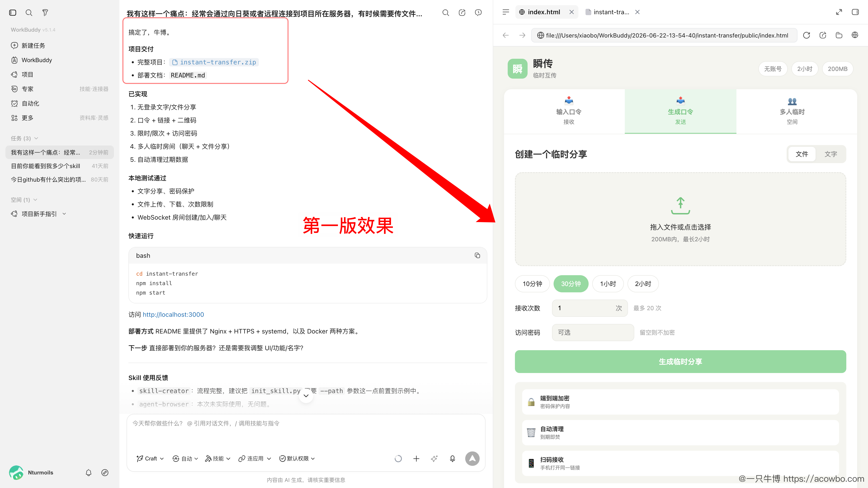Collapse the 空间 (1) list
This screenshot has width=868, height=488.
coord(24,200)
